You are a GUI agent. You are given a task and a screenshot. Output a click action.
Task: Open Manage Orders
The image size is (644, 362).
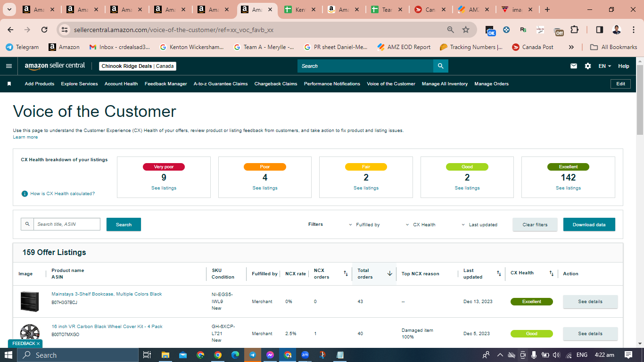pos(492,84)
